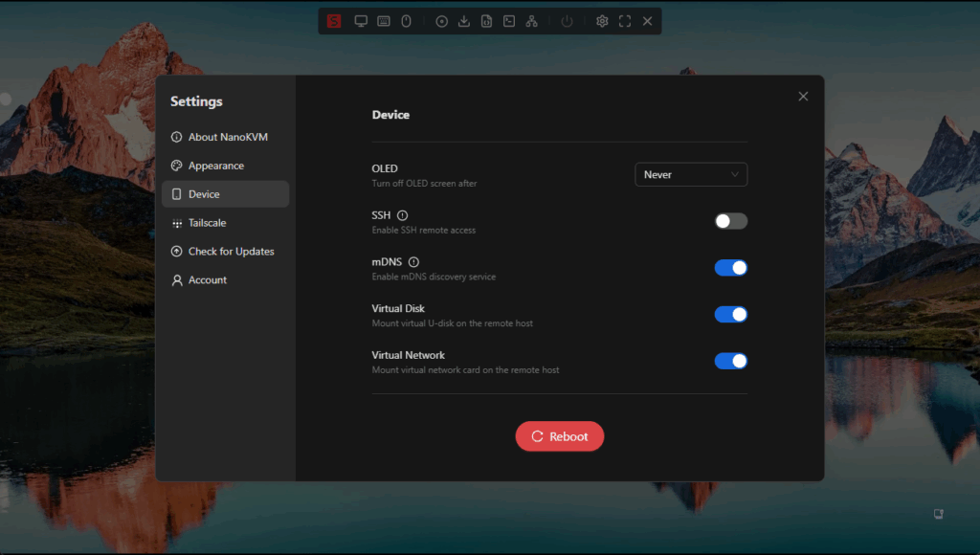Open the mouse settings icon

(406, 21)
